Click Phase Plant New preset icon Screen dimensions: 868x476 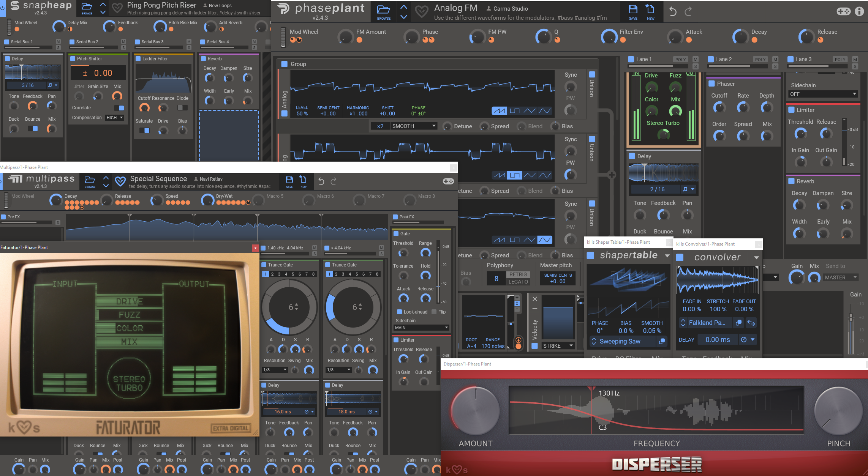point(650,11)
